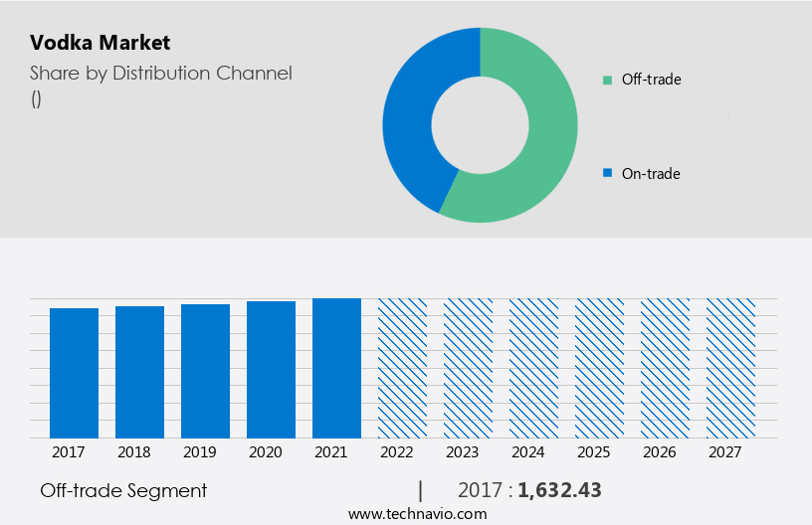Screen dimensions: 812x525
Task: Click the 2024 hatched forecast bar
Action: (x=533, y=368)
